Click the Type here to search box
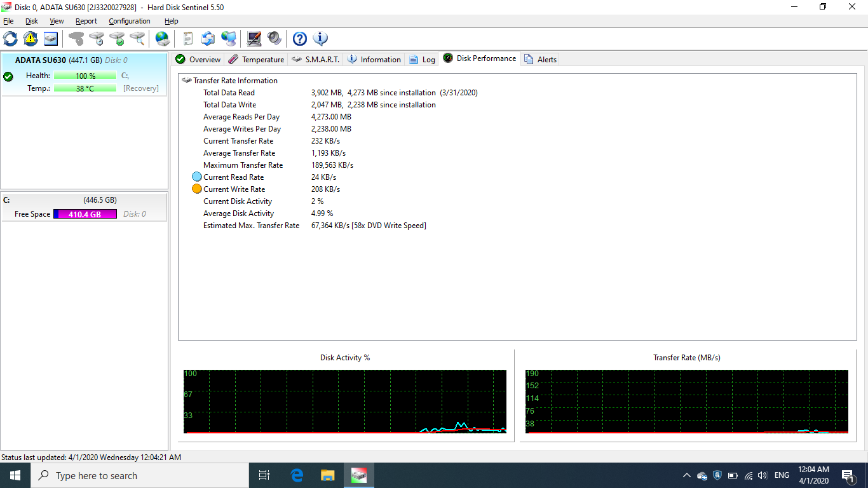This screenshot has height=488, width=868. [x=140, y=475]
